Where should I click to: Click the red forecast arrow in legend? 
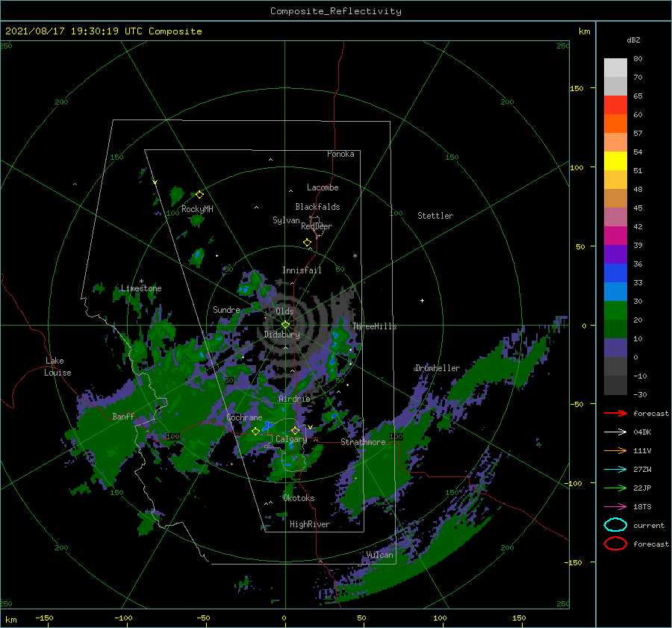tap(615, 413)
